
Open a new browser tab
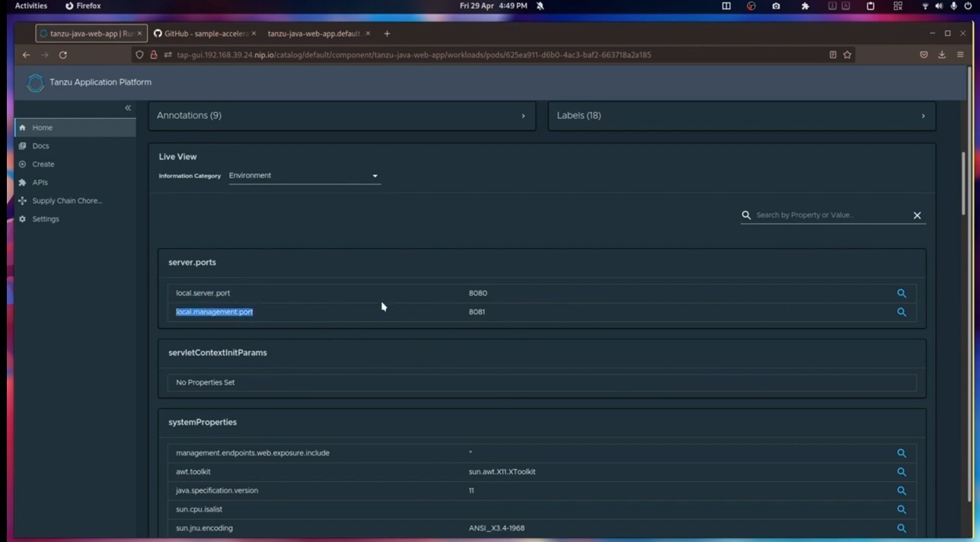[x=387, y=33]
